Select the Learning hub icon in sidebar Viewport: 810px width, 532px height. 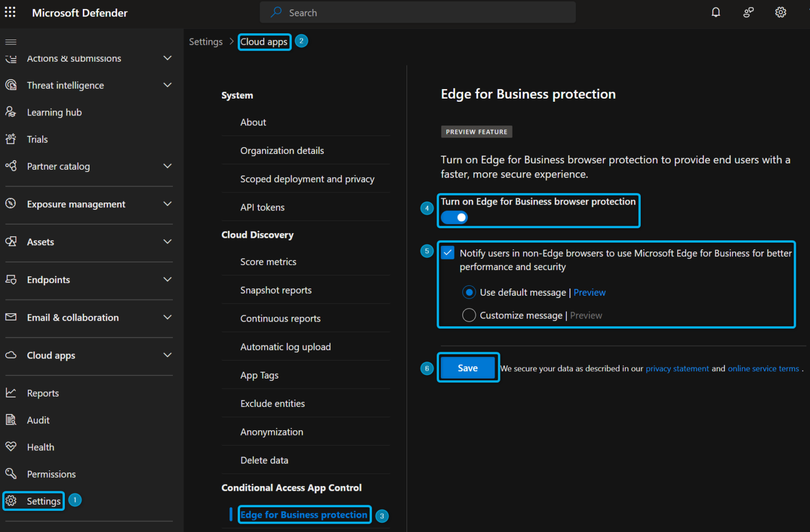pos(11,112)
